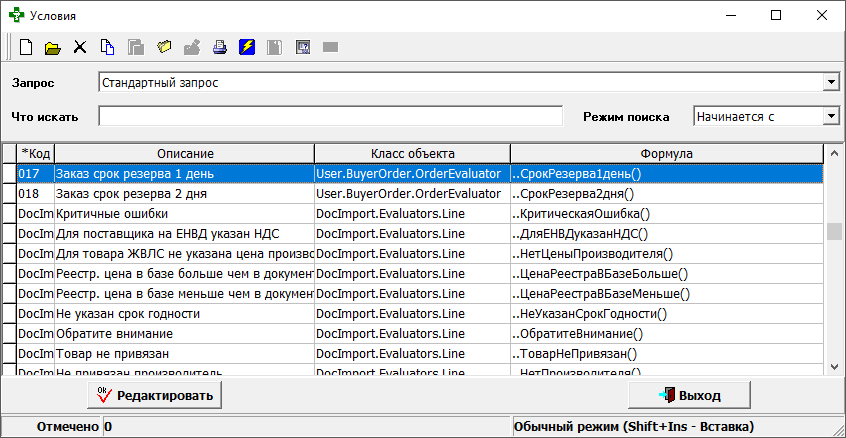Click the Что искать search field
The image size is (846, 438).
(x=330, y=116)
